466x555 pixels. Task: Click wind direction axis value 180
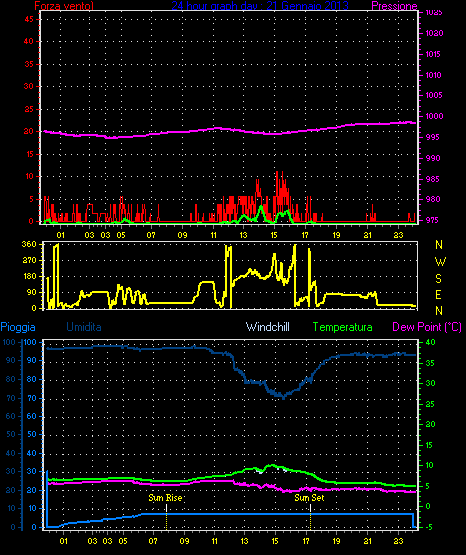pyautogui.click(x=29, y=276)
